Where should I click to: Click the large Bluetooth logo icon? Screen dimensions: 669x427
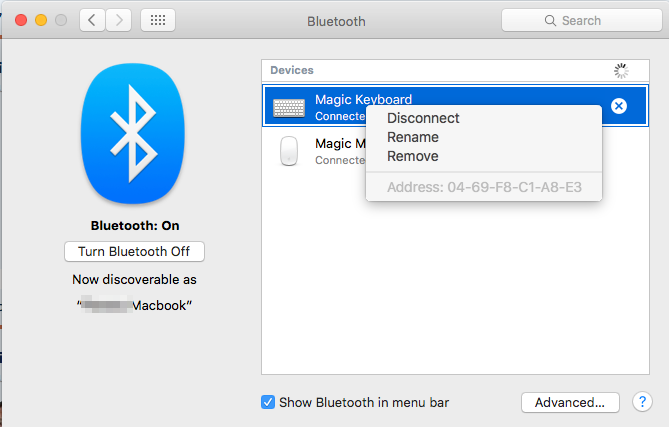133,134
